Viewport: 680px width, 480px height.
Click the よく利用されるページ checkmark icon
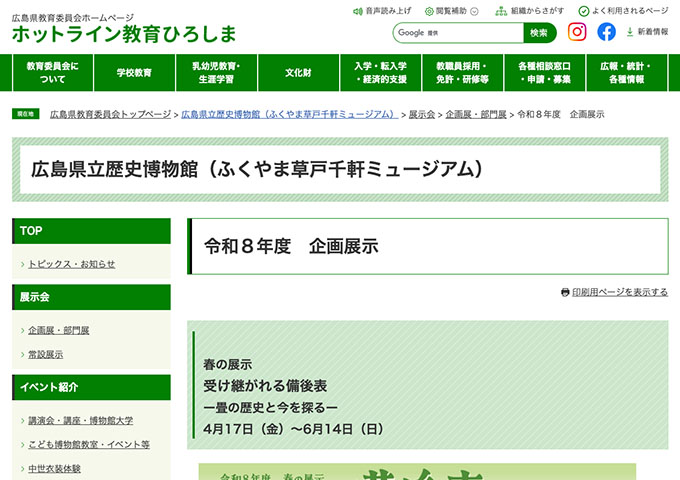point(584,11)
